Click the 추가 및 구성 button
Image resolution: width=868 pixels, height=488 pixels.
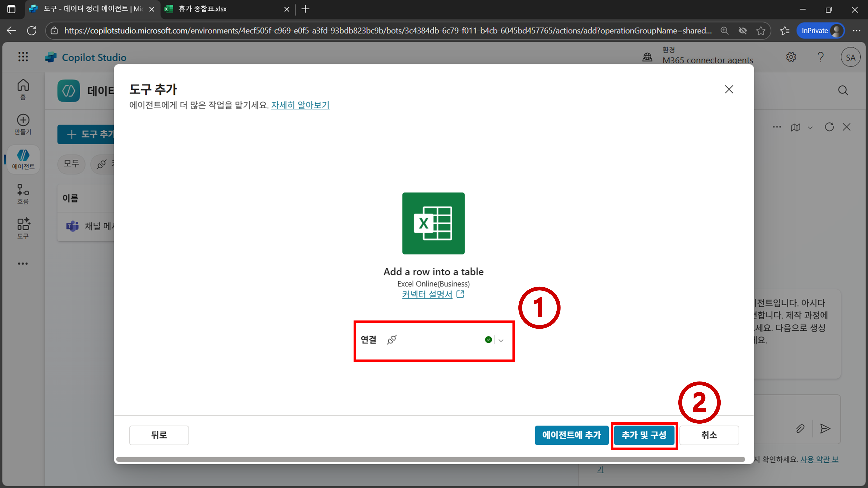(644, 435)
